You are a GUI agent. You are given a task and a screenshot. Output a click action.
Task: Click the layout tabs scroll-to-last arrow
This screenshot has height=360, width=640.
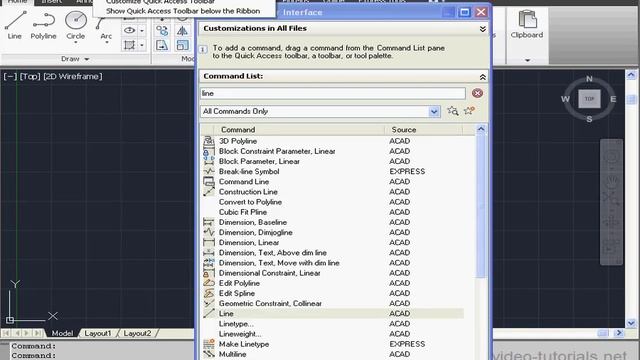coord(38,333)
